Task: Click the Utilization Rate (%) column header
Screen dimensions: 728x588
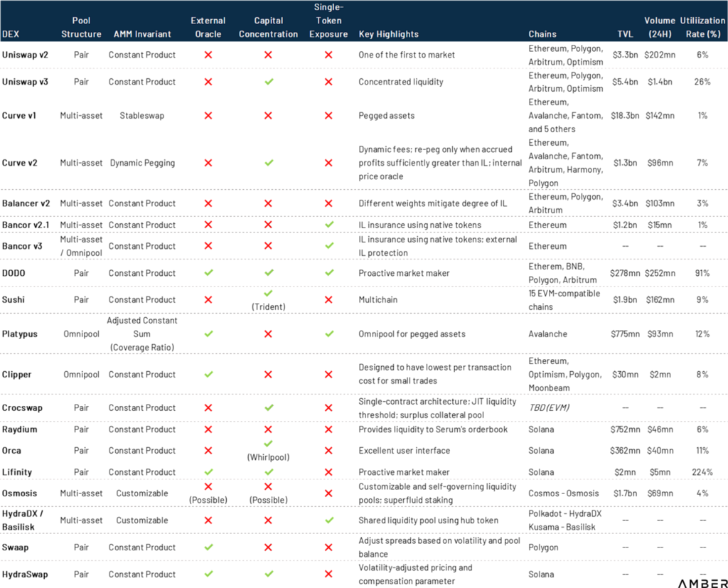Action: coord(702,28)
